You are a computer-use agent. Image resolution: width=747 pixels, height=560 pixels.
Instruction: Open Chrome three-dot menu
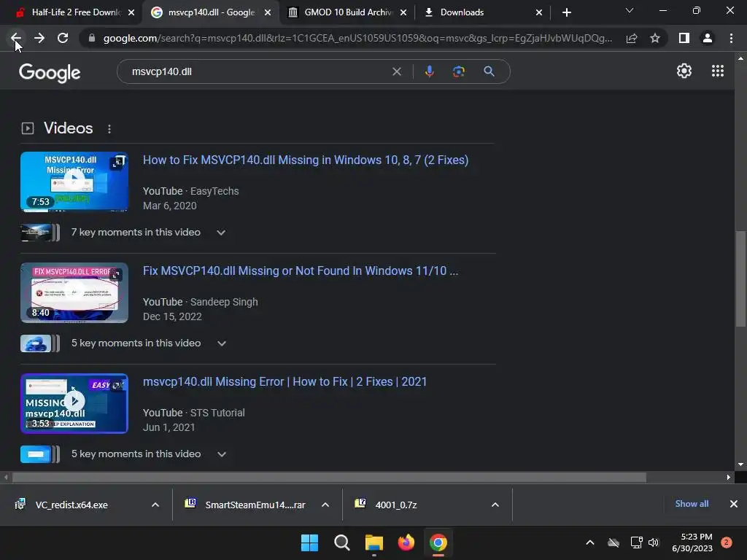pos(731,38)
